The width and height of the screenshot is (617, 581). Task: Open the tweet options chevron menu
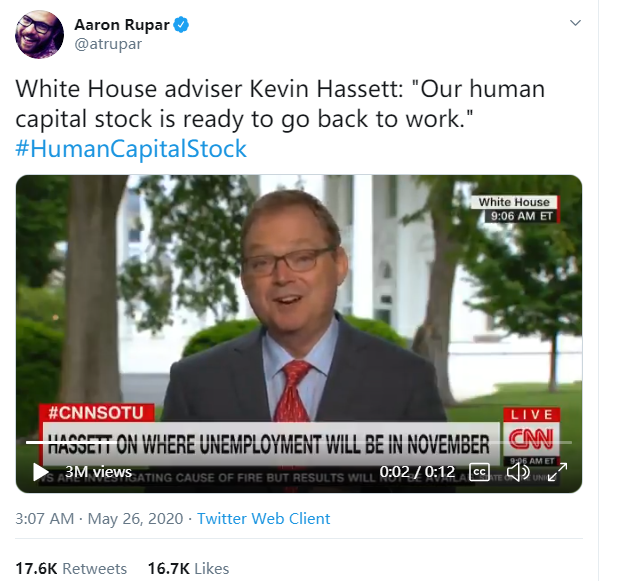[575, 23]
